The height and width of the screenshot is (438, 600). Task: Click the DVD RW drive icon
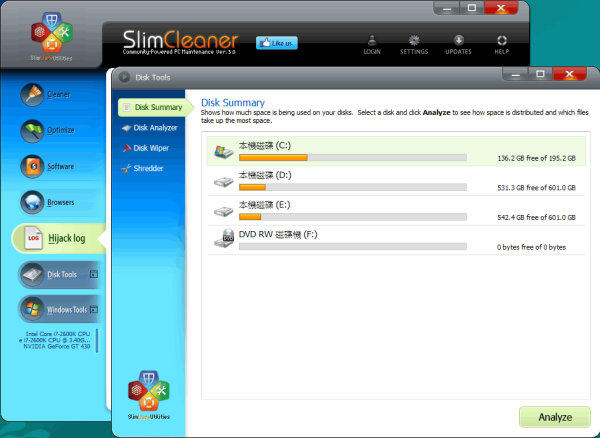click(224, 238)
